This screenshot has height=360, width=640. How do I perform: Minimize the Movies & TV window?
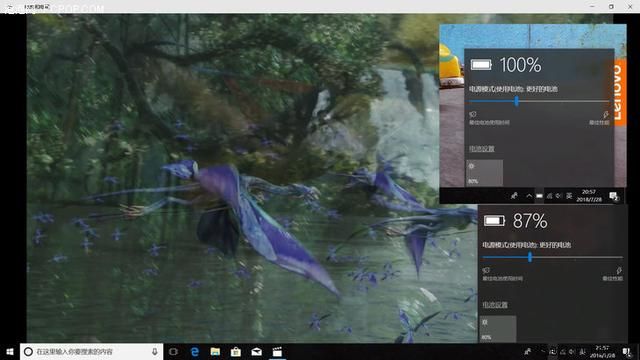pos(592,6)
